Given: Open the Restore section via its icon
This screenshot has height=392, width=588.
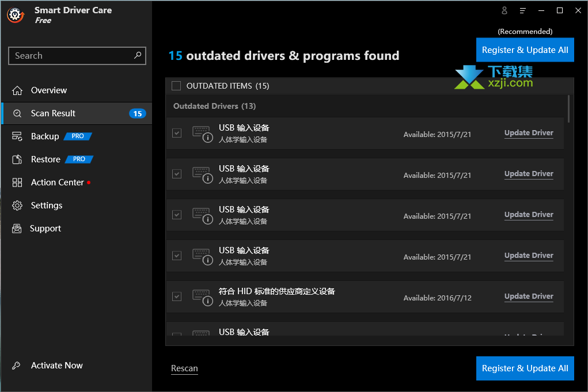Looking at the screenshot, I should click(17, 159).
